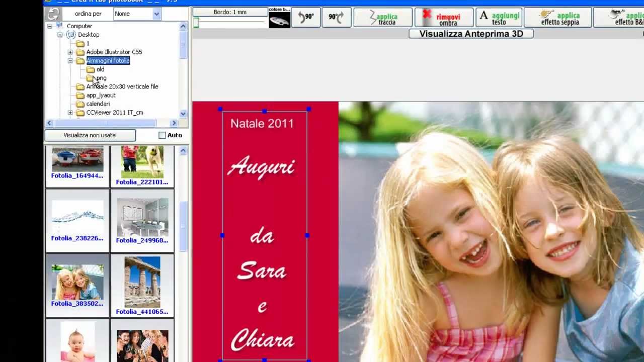The width and height of the screenshot is (644, 362).
Task: Select the Fotolia_238226 water splash thumbnail
Action: (x=77, y=221)
